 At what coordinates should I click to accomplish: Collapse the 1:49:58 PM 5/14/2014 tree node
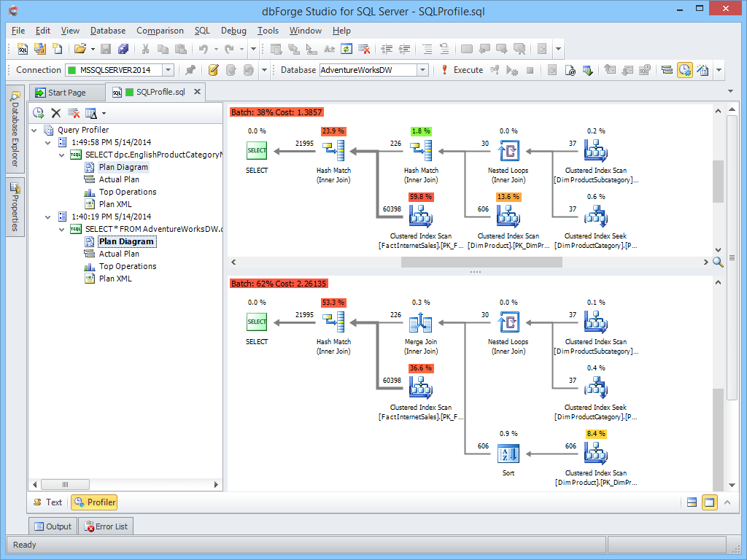(x=48, y=142)
